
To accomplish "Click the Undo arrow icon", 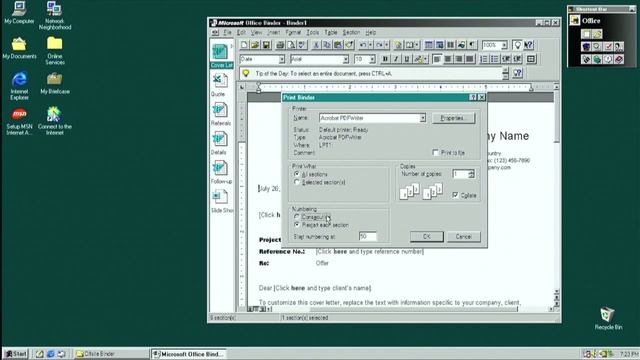I will 363,45.
